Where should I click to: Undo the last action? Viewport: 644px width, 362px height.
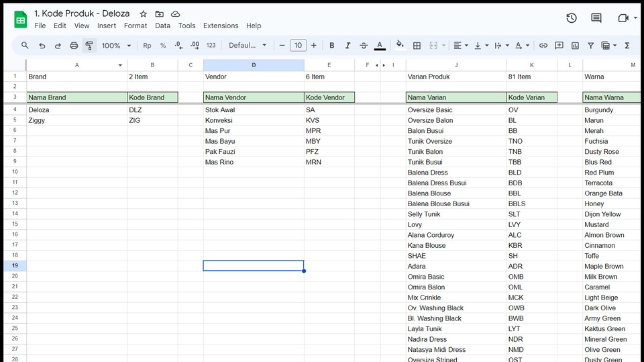pos(42,45)
